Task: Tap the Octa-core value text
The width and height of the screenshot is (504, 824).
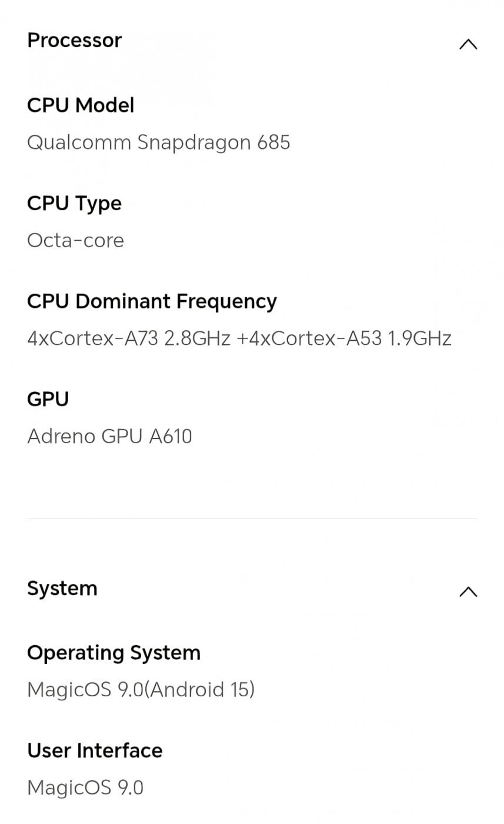Action: pyautogui.click(x=75, y=240)
